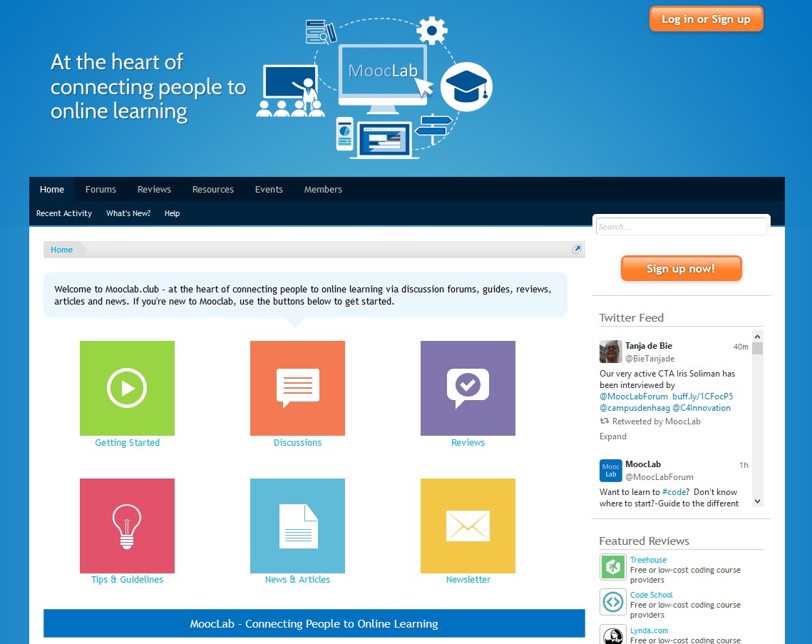Click the graduation cap icon in header

click(466, 86)
